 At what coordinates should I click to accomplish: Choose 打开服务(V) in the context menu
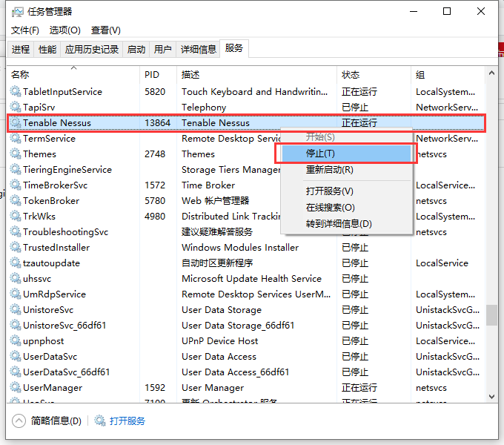point(347,191)
